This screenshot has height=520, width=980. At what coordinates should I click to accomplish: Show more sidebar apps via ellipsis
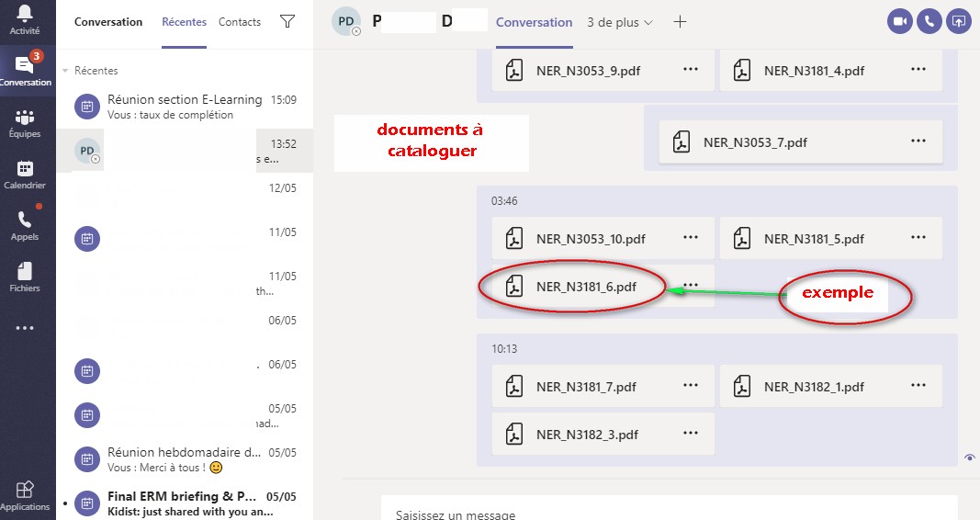point(25,328)
